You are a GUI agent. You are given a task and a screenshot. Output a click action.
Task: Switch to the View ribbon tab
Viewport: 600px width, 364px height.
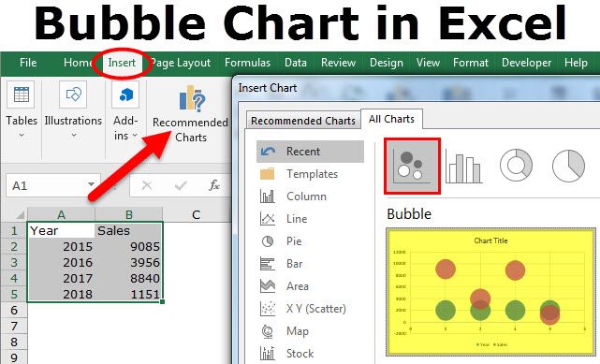[x=428, y=63]
